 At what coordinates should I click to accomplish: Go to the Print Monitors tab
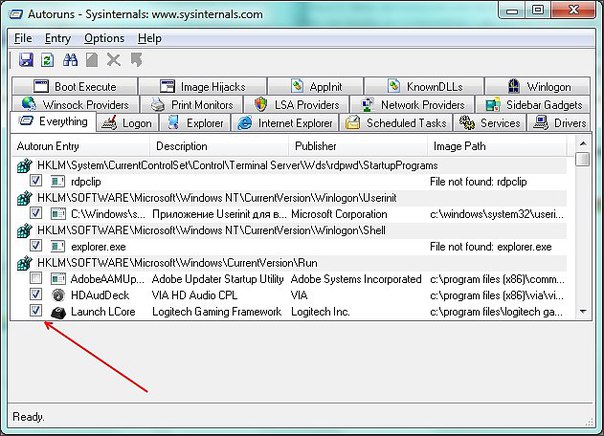192,105
